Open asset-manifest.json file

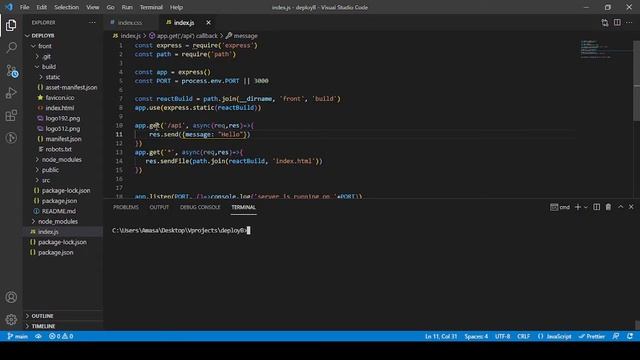(62, 87)
